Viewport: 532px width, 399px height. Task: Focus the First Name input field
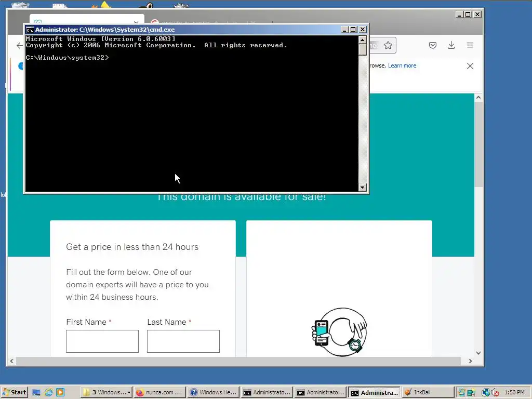102,341
